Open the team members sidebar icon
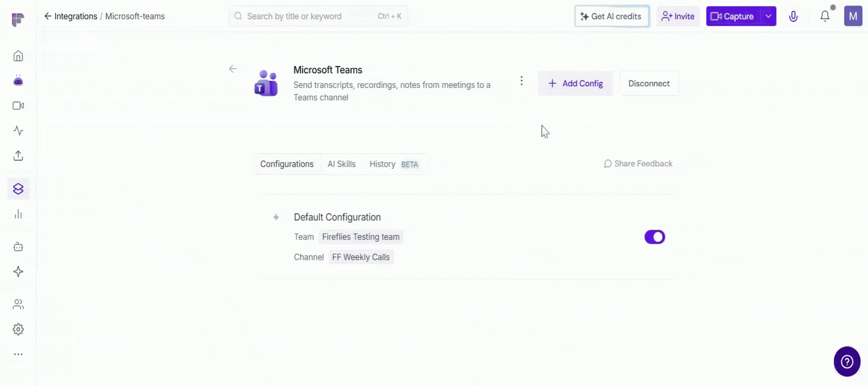The height and width of the screenshot is (387, 868). [x=18, y=304]
